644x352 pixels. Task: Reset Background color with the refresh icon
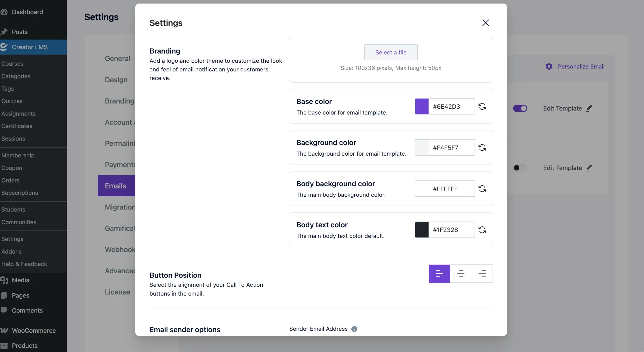482,148
